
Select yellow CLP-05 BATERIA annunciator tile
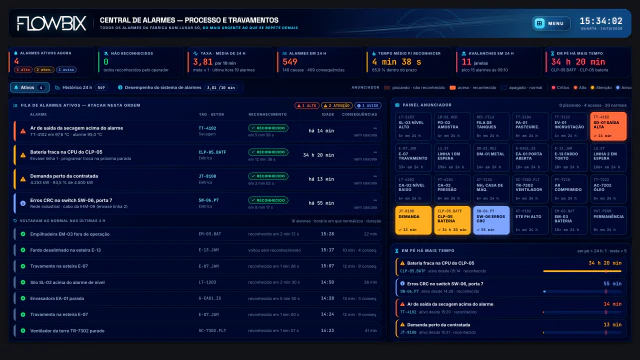(452, 220)
